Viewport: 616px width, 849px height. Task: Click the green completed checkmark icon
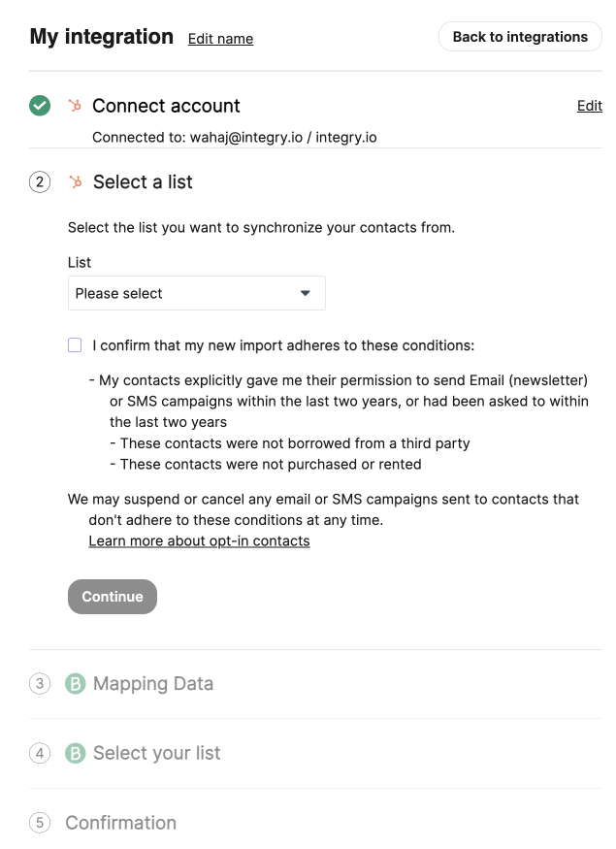[x=40, y=106]
